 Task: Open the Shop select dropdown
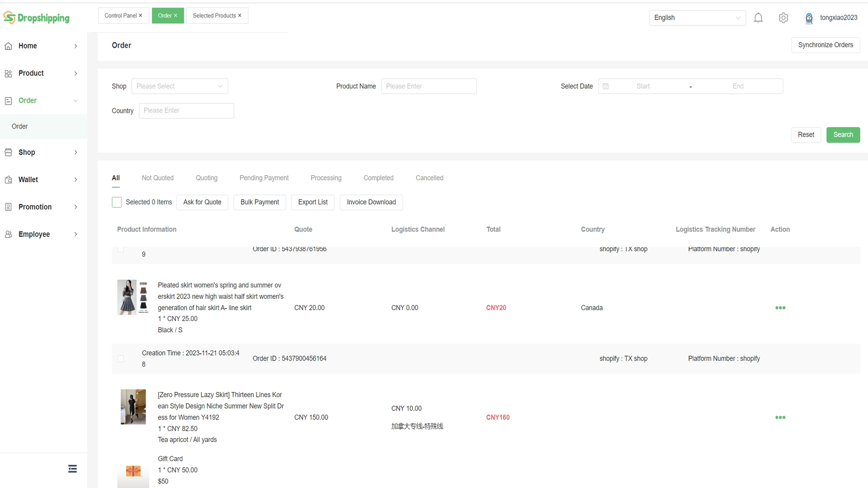(x=180, y=86)
